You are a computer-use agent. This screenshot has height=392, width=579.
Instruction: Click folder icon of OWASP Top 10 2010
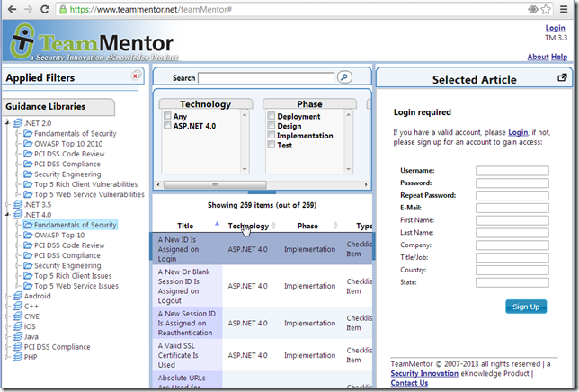click(28, 144)
